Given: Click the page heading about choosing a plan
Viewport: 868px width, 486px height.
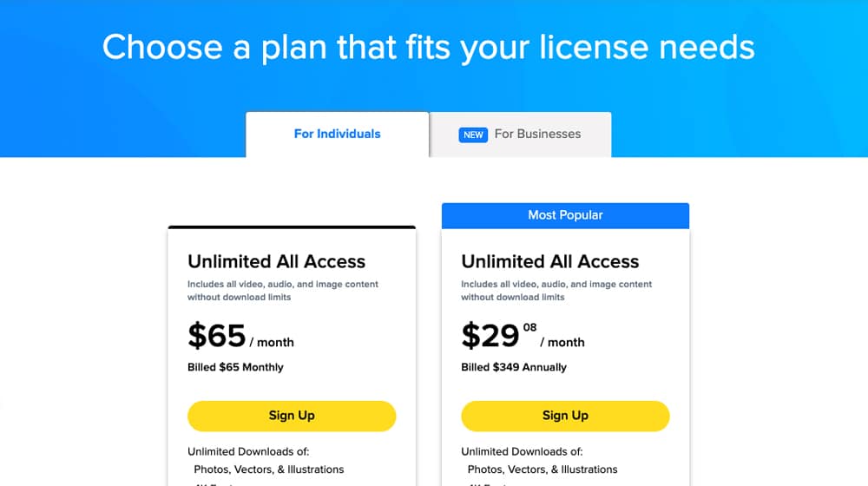Looking at the screenshot, I should 429,47.
